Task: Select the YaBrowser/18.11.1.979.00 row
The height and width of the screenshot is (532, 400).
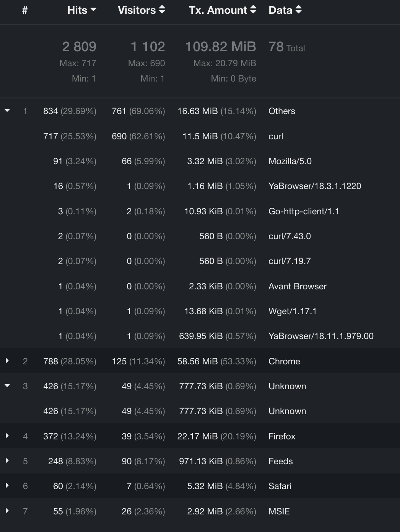Action: [x=320, y=336]
